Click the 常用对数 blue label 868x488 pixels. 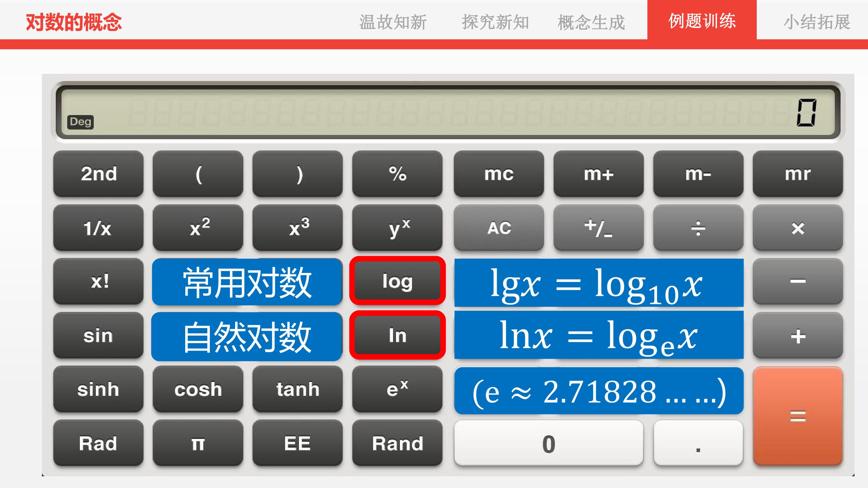[x=247, y=282]
